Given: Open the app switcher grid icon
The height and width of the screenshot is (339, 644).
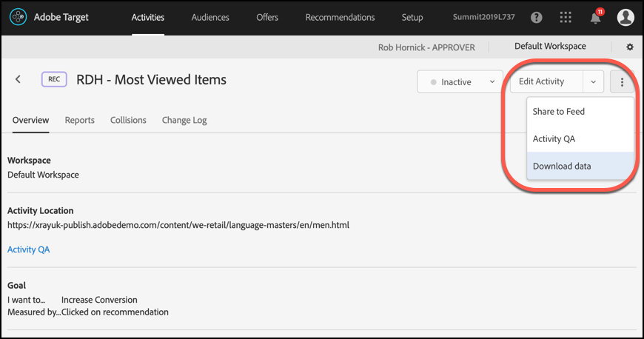Looking at the screenshot, I should tap(566, 17).
